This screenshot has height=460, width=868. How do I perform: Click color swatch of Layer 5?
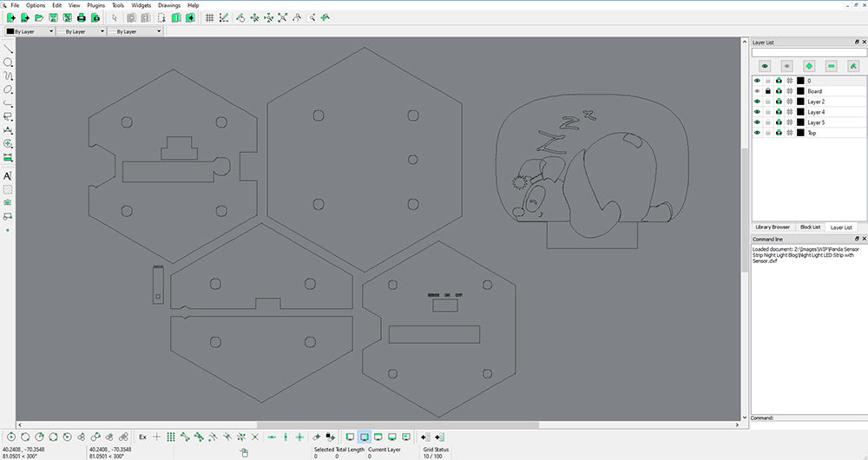(x=800, y=122)
